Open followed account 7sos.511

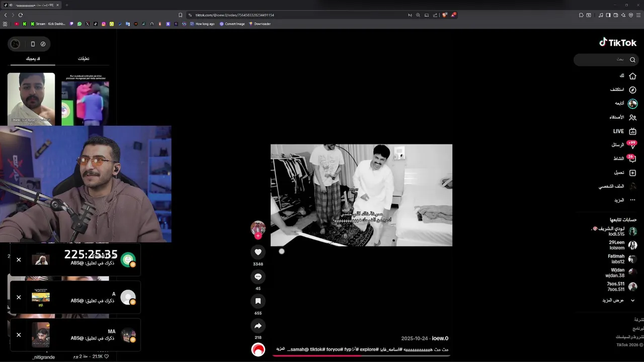tap(622, 287)
